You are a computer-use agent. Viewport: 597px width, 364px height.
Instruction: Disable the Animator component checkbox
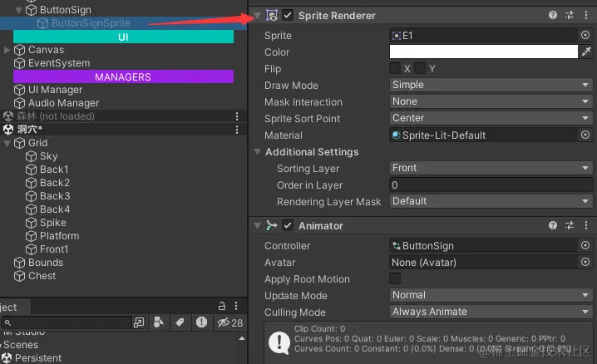coord(288,225)
